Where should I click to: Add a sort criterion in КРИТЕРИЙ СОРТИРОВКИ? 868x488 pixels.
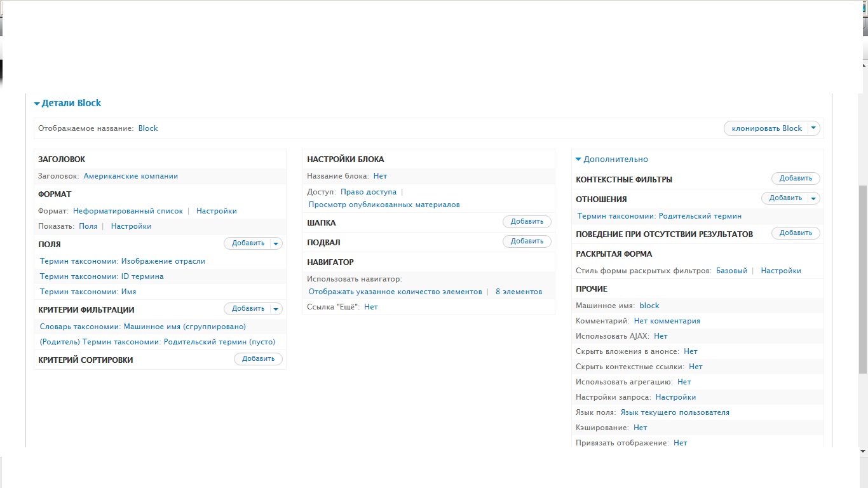tap(258, 359)
